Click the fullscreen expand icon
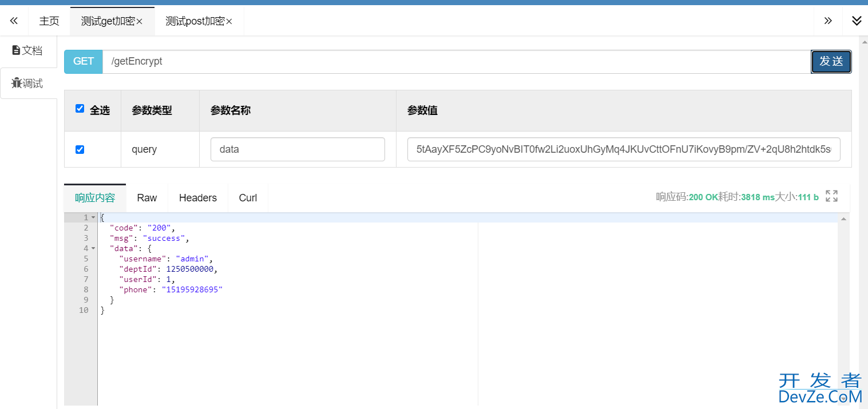The width and height of the screenshot is (868, 409). click(832, 196)
